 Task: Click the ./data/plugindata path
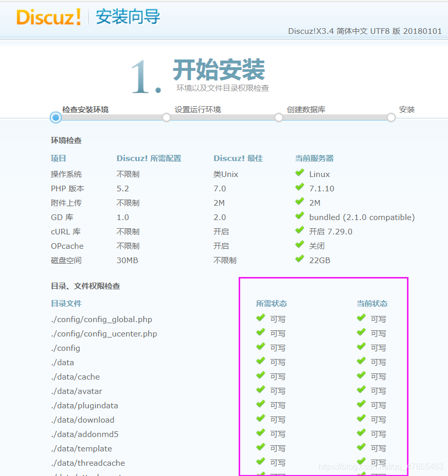tap(85, 406)
